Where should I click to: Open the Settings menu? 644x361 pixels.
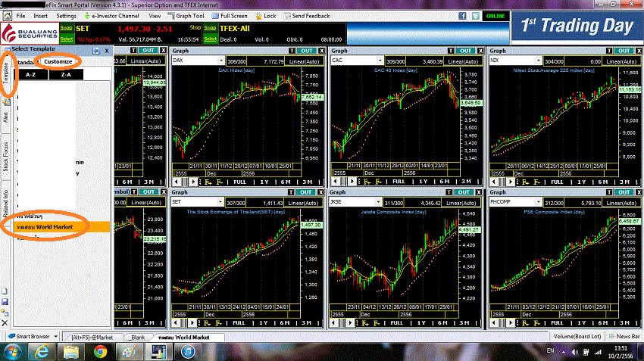[x=66, y=16]
